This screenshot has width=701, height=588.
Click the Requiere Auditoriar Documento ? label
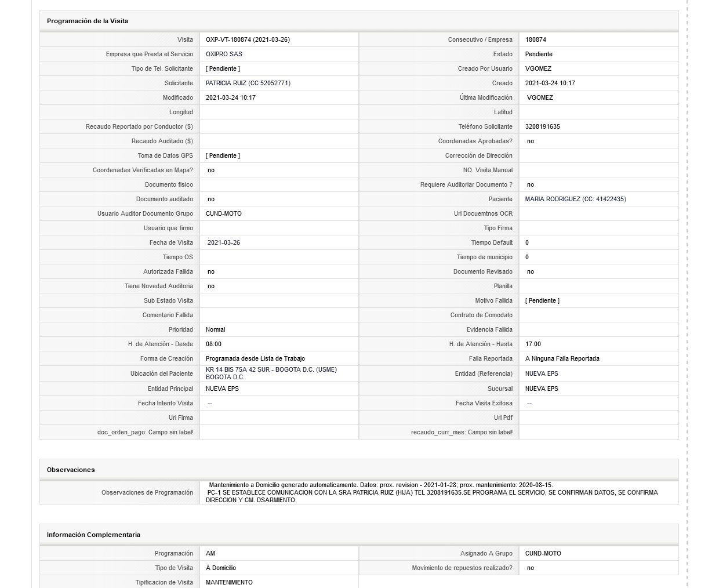click(466, 184)
